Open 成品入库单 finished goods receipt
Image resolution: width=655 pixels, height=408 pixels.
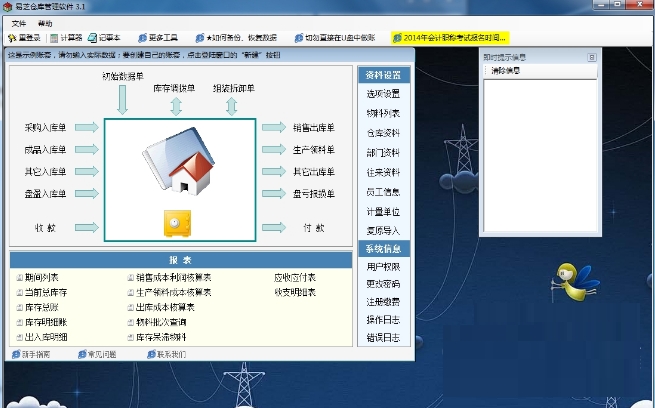[45, 150]
